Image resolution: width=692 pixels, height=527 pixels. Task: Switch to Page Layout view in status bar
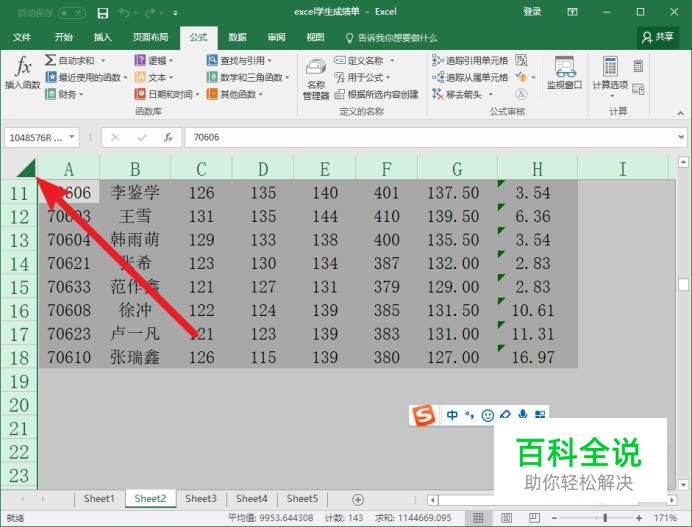point(507,517)
